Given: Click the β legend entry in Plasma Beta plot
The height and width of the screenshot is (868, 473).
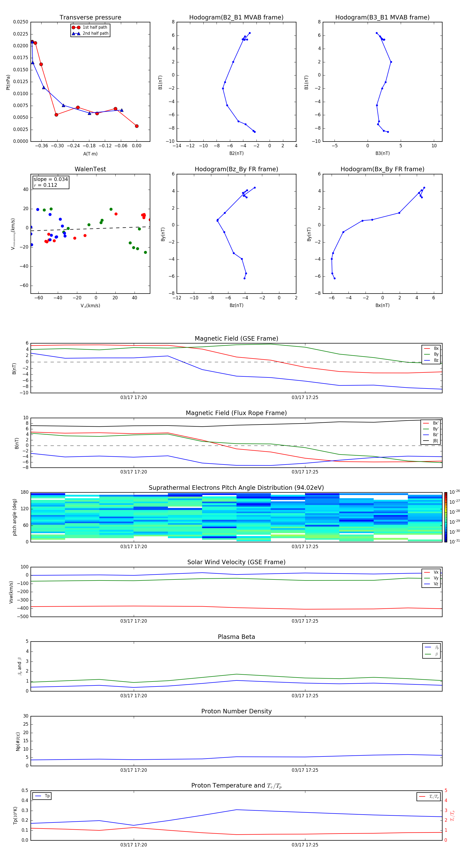Looking at the screenshot, I should point(431,654).
